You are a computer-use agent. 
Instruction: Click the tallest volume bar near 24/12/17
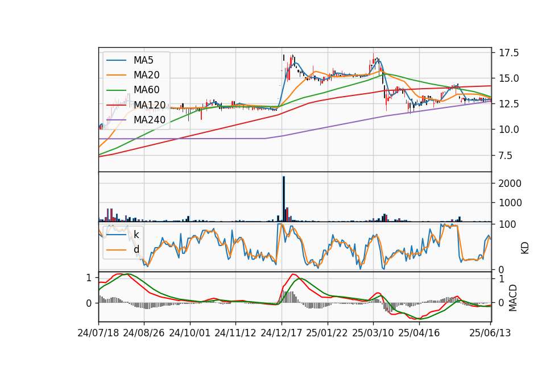pyautogui.click(x=284, y=199)
